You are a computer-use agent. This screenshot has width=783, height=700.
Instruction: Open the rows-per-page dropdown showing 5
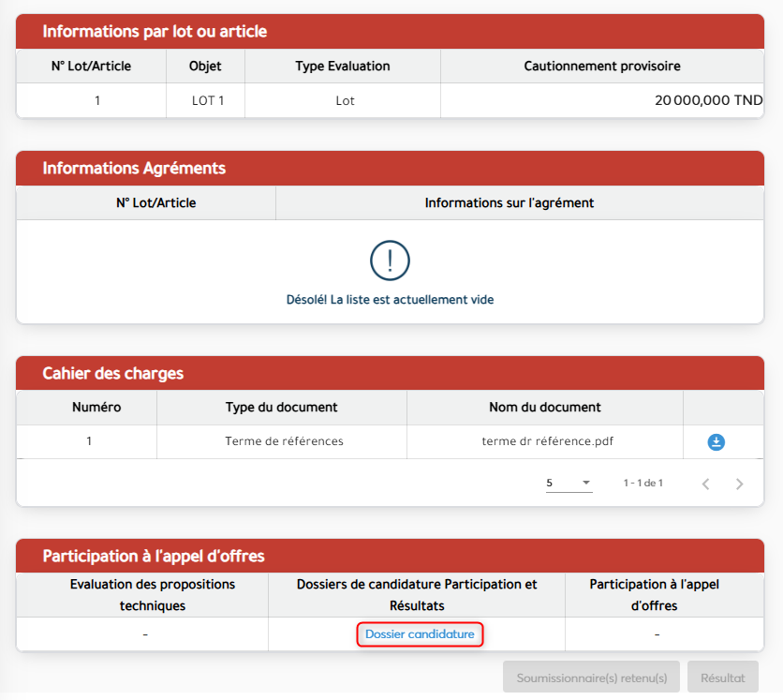[569, 484]
